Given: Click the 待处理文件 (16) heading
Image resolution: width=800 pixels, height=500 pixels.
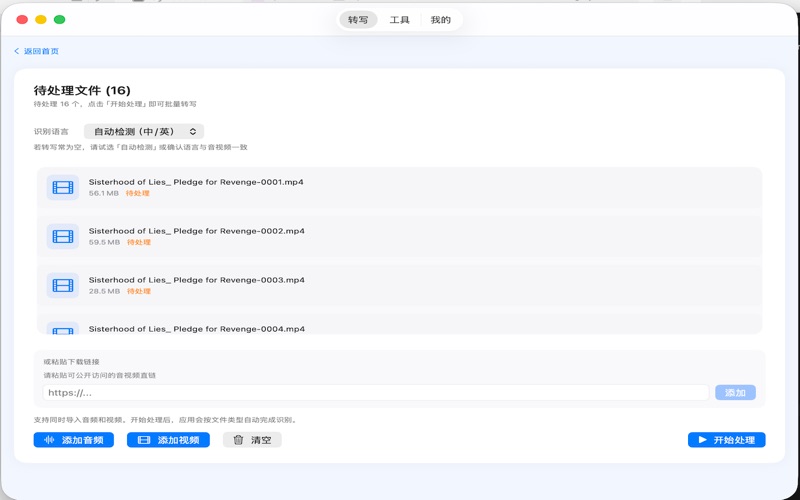Looking at the screenshot, I should [x=82, y=91].
